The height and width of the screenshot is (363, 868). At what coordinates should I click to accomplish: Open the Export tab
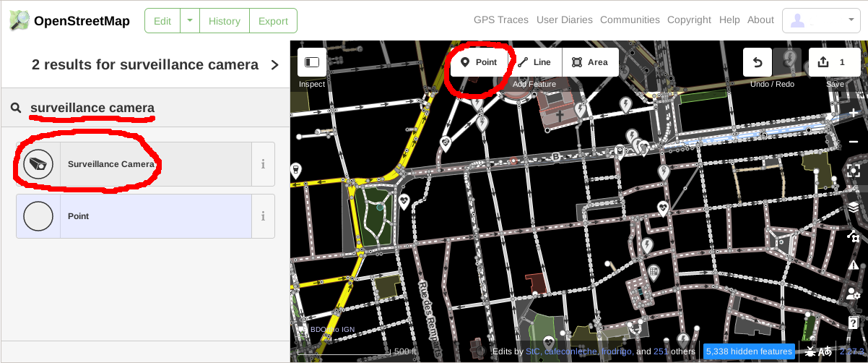click(273, 21)
